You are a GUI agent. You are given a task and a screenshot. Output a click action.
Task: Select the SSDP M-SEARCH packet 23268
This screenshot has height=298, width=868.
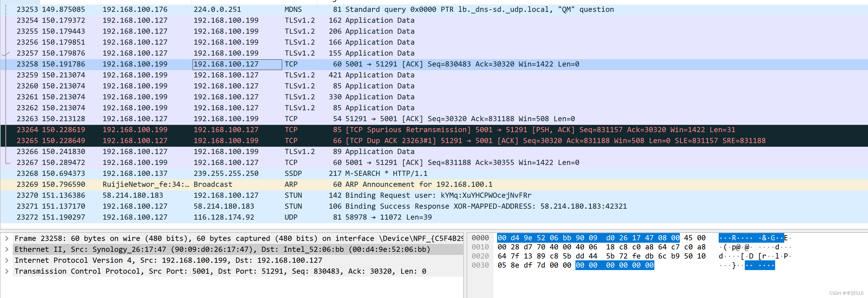[x=434, y=174]
